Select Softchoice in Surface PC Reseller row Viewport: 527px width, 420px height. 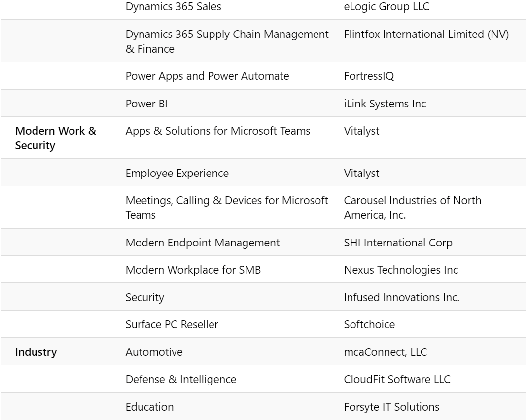369,324
